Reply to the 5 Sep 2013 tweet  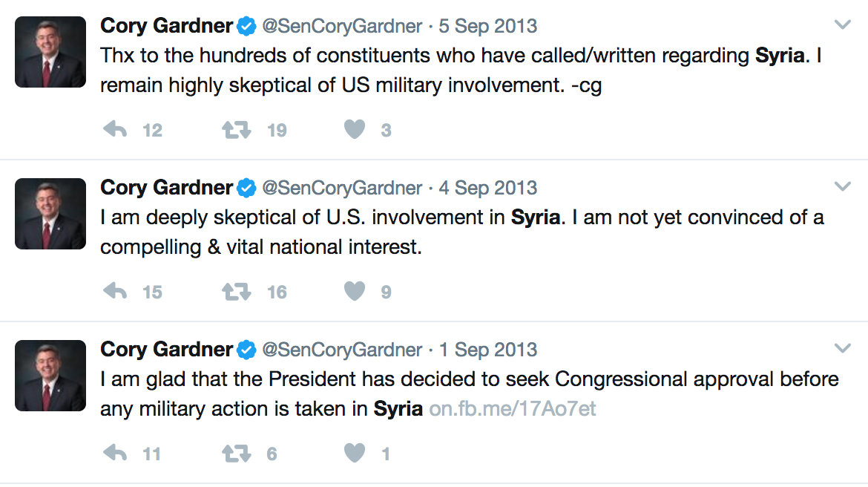[115, 131]
